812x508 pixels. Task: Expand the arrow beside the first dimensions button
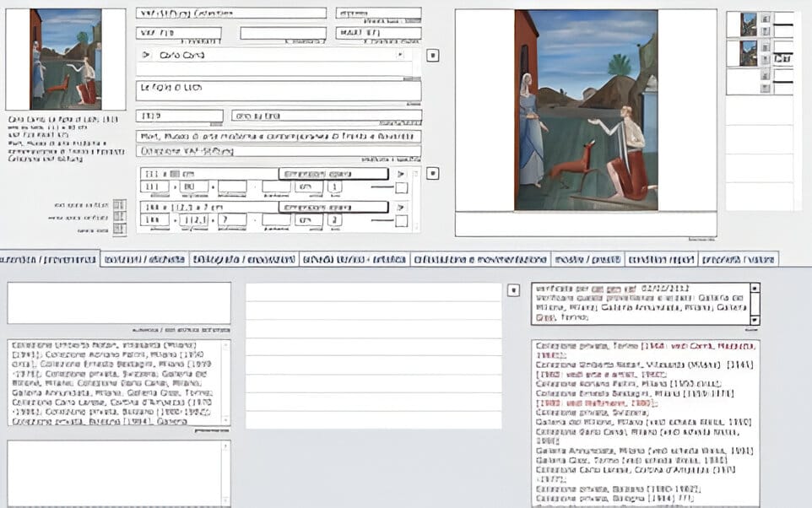tap(401, 174)
